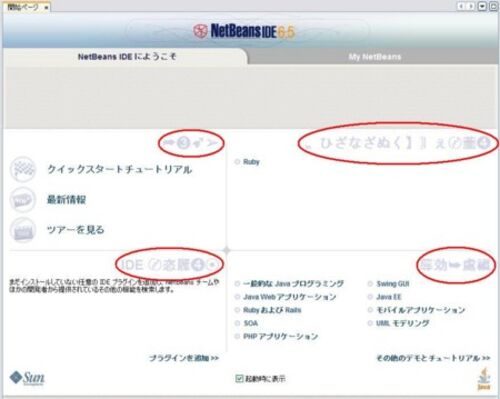This screenshot has height=399, width=500.
Task: Toggle 起動時に表示 show-on-startup checkbox
Action: [239, 378]
